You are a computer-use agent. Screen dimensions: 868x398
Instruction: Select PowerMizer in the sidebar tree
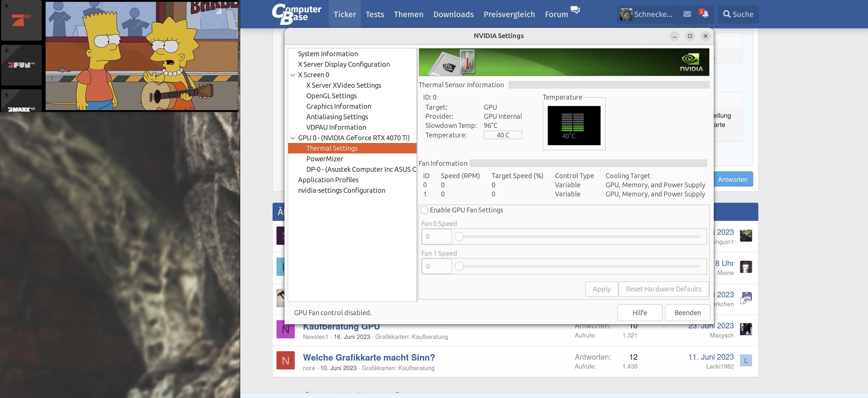coord(324,159)
